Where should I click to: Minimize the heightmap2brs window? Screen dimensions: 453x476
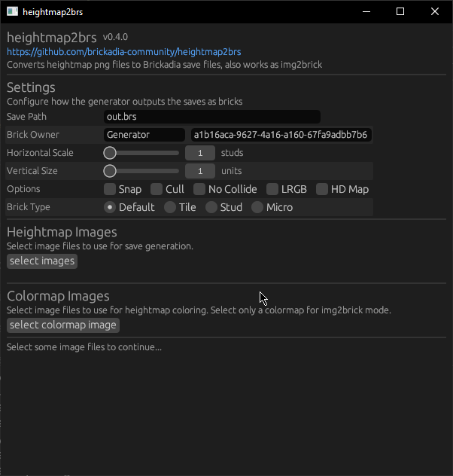point(366,11)
